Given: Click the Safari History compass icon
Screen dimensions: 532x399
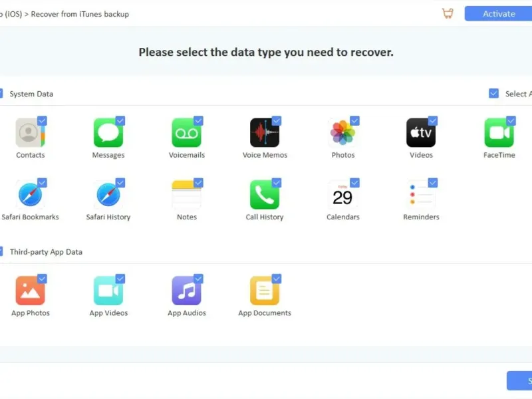Looking at the screenshot, I should tap(108, 195).
